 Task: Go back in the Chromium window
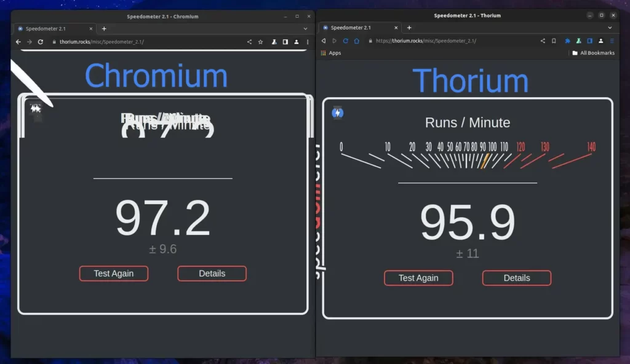pyautogui.click(x=18, y=42)
